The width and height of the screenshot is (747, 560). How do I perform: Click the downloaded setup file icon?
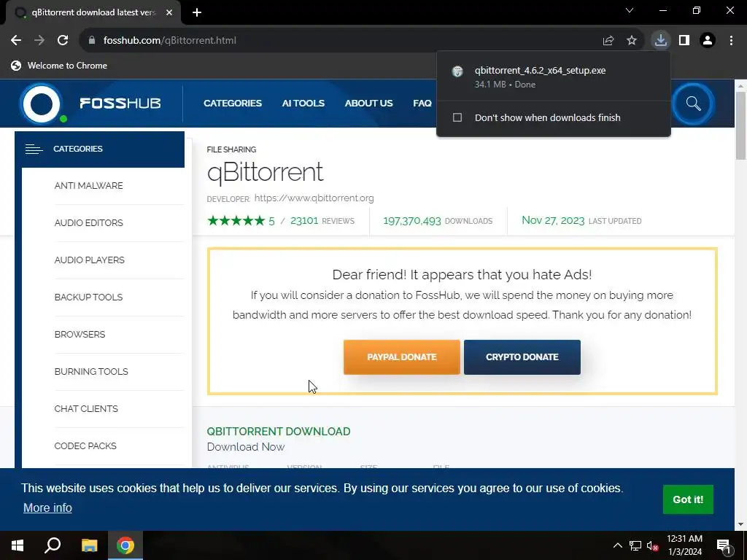(457, 71)
